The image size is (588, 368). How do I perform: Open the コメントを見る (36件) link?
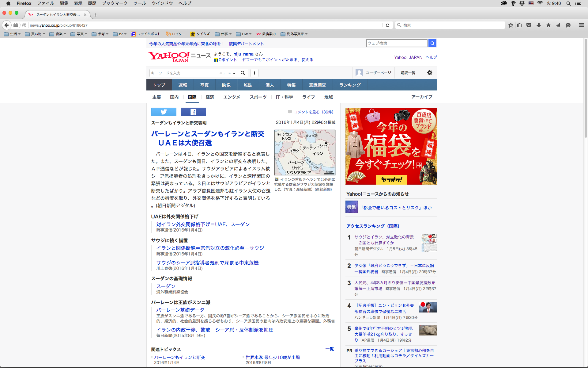coord(313,112)
